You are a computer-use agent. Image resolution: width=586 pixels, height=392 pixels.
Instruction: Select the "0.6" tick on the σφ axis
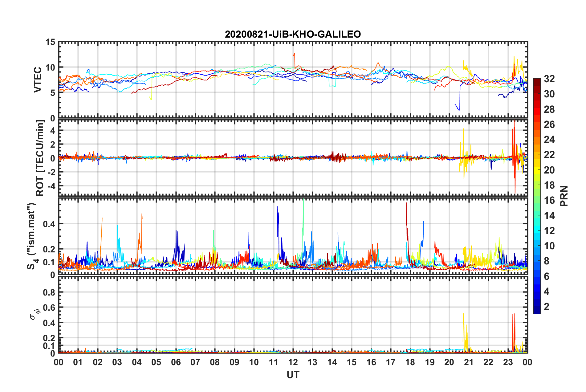(x=49, y=308)
